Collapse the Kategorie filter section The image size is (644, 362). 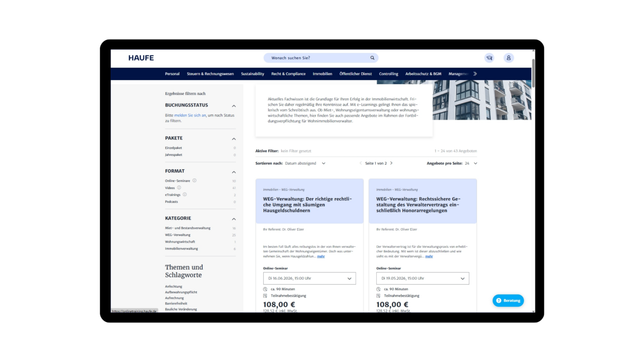233,219
